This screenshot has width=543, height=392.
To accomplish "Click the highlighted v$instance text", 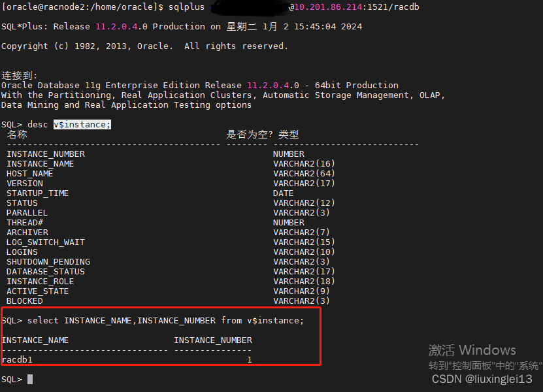I will pyautogui.click(x=82, y=124).
